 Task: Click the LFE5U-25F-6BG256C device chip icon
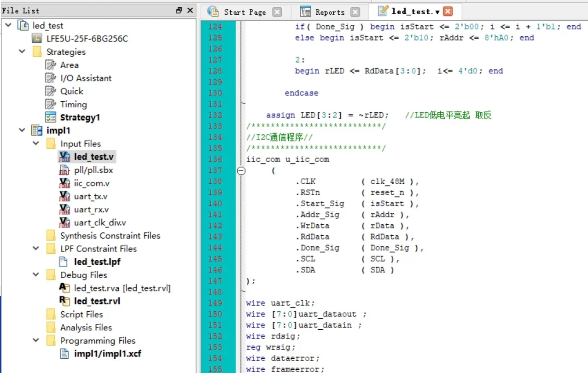pos(37,39)
